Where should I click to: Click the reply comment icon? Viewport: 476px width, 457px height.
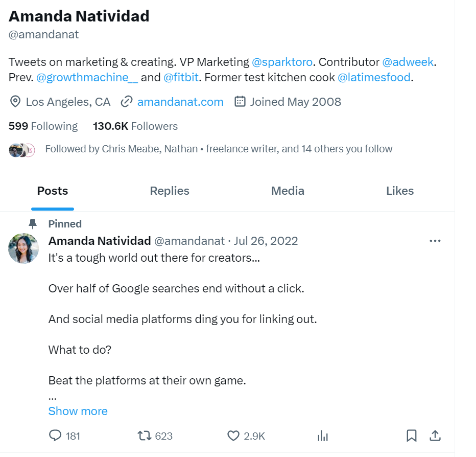tap(55, 436)
